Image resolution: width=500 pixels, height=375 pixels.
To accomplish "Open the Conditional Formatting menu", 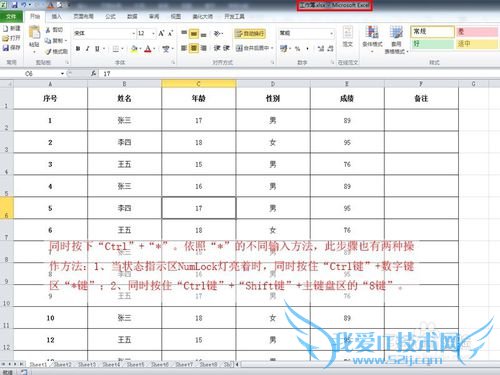I will pyautogui.click(x=372, y=39).
